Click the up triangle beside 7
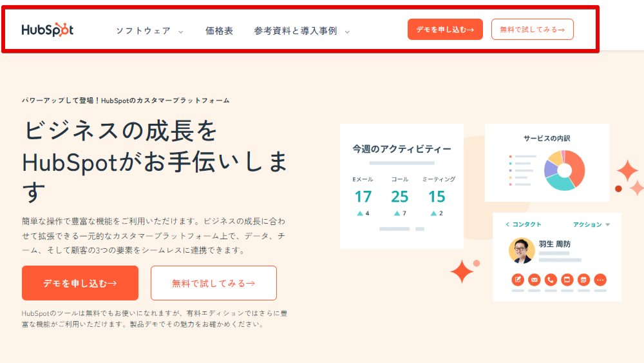Image resolution: width=644 pixels, height=363 pixels. [397, 213]
